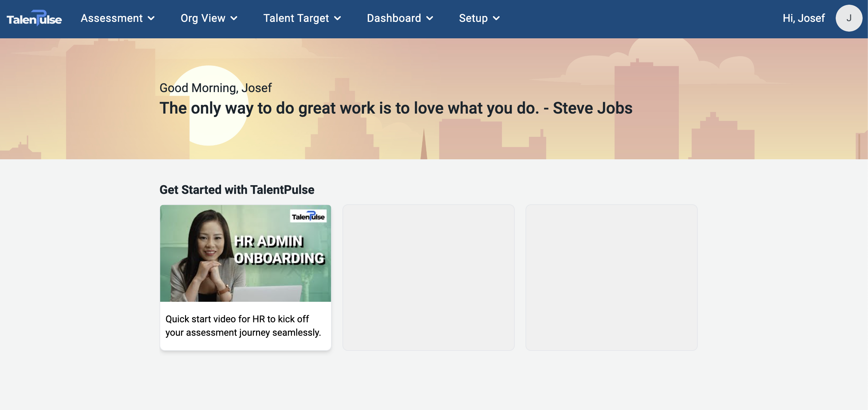Image resolution: width=868 pixels, height=410 pixels.
Task: Click the quick start video description text
Action: (x=243, y=326)
